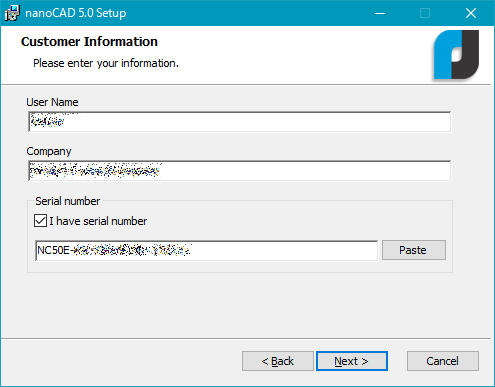Click inside the serial number field
495x387 pixels.
click(206, 250)
